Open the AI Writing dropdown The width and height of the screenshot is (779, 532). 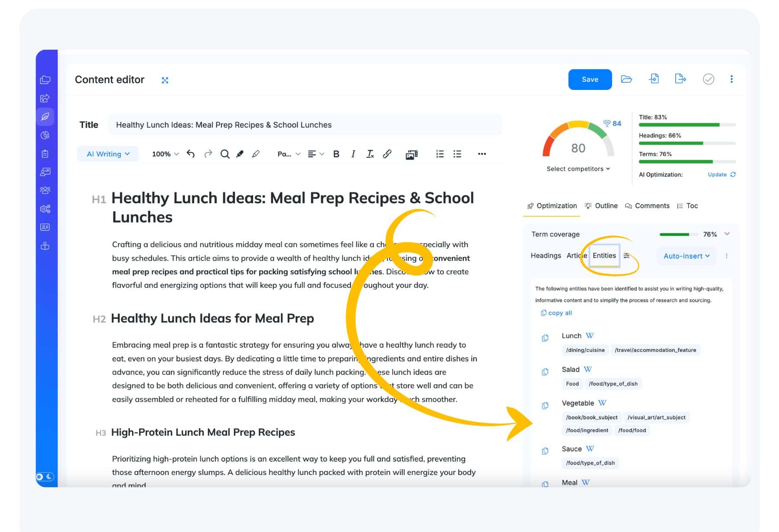pos(108,154)
